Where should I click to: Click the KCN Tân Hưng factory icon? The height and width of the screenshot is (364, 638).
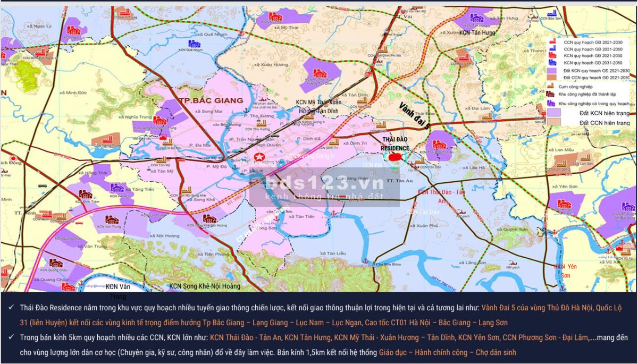click(476, 18)
